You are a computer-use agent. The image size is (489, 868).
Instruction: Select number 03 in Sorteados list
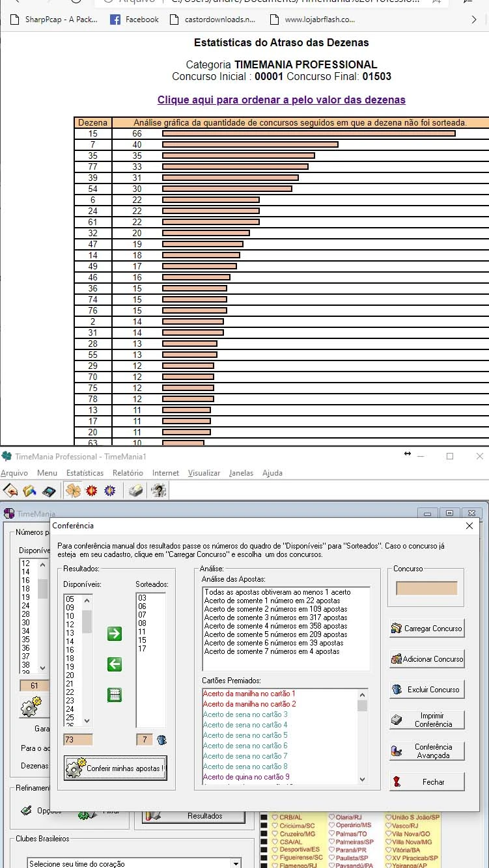[x=142, y=598]
